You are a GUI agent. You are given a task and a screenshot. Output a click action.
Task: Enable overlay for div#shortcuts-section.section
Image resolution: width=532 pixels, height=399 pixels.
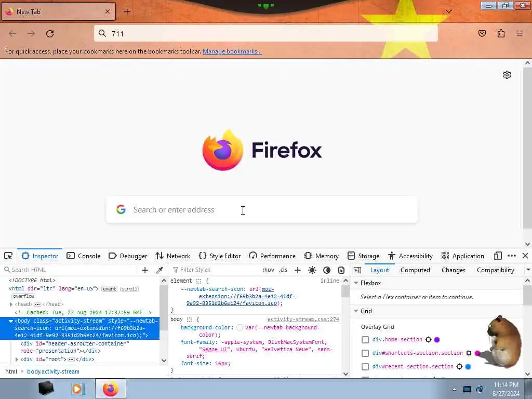point(365,353)
